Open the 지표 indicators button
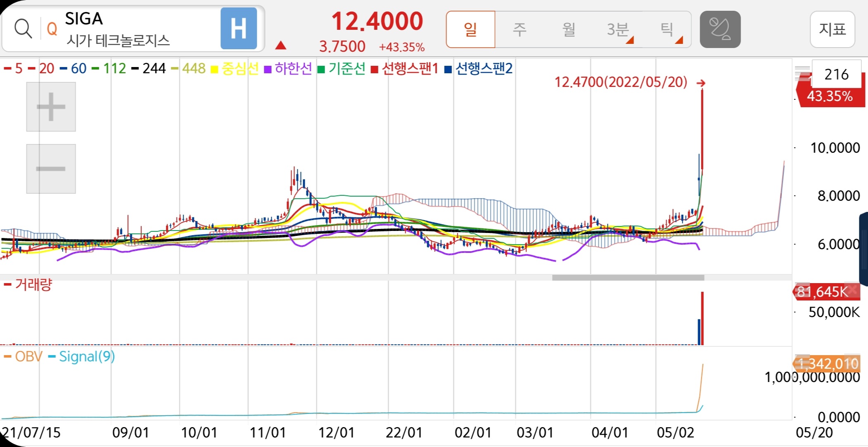The height and width of the screenshot is (447, 868). (832, 29)
